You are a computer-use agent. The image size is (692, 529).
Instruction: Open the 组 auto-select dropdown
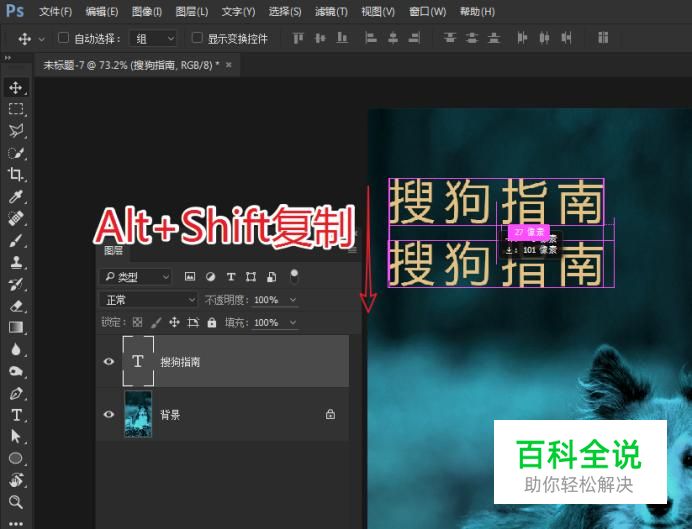pyautogui.click(x=153, y=39)
